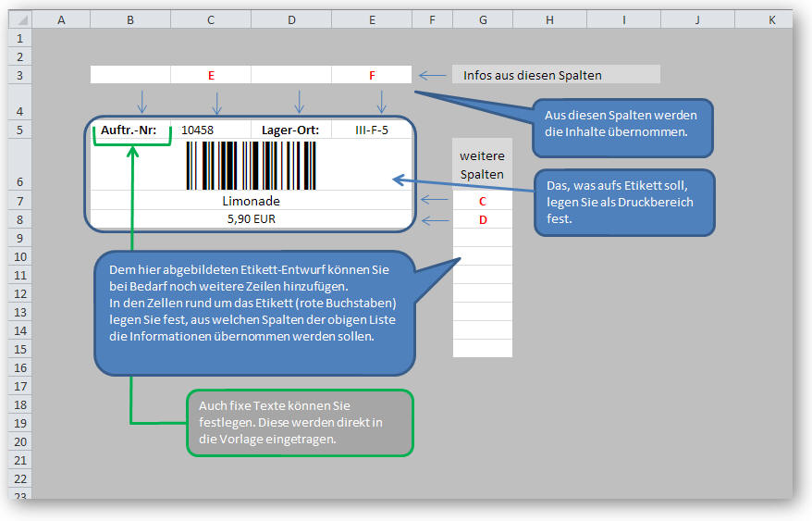Image resolution: width=812 pixels, height=521 pixels.
Task: Select the 'Infos aus diesen Spalten' cell
Action: click(556, 75)
